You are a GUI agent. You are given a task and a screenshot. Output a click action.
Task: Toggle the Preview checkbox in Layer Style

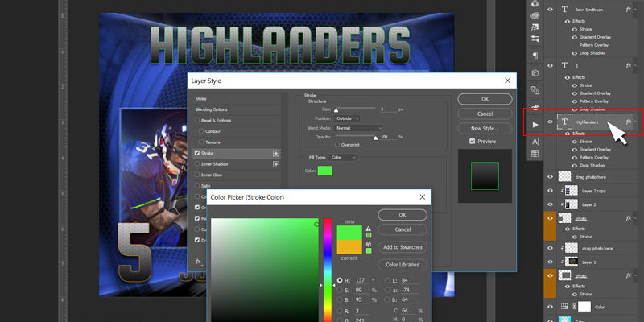click(473, 142)
